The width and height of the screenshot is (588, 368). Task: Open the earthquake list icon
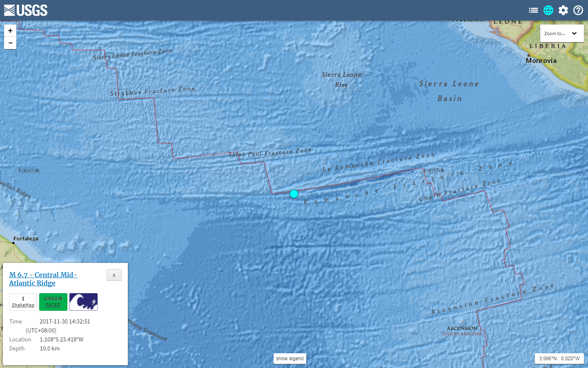coord(533,10)
